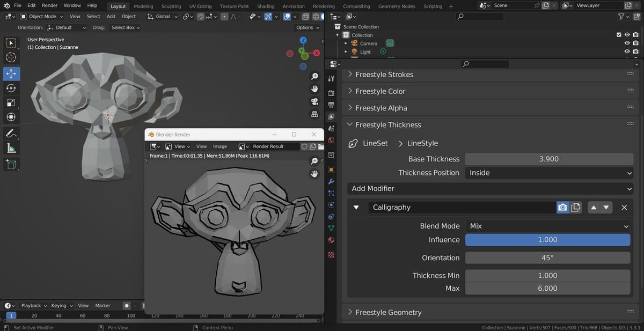Image resolution: width=644 pixels, height=331 pixels.
Task: Toggle snapping magnet in viewport header
Action: click(200, 17)
